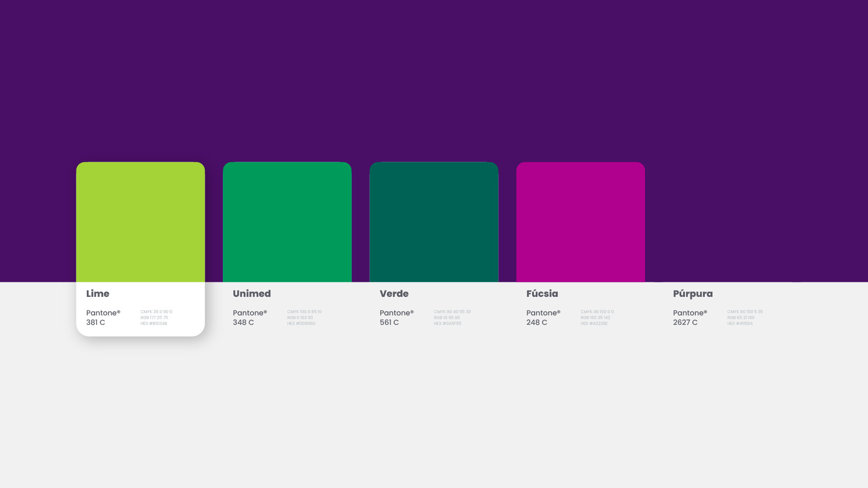The height and width of the screenshot is (488, 868).
Task: Click the 'HEX #A3238E' value
Action: pyautogui.click(x=594, y=324)
